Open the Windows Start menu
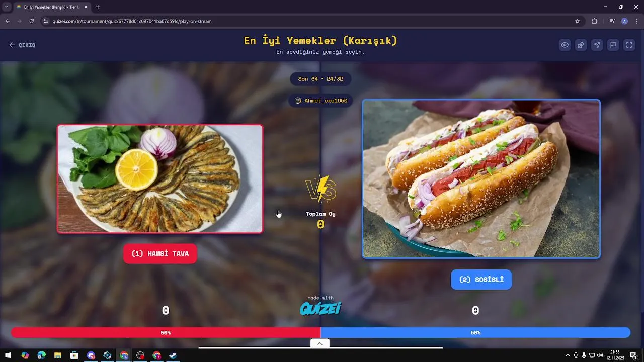Screen dimensions: 644x362 tap(8, 355)
